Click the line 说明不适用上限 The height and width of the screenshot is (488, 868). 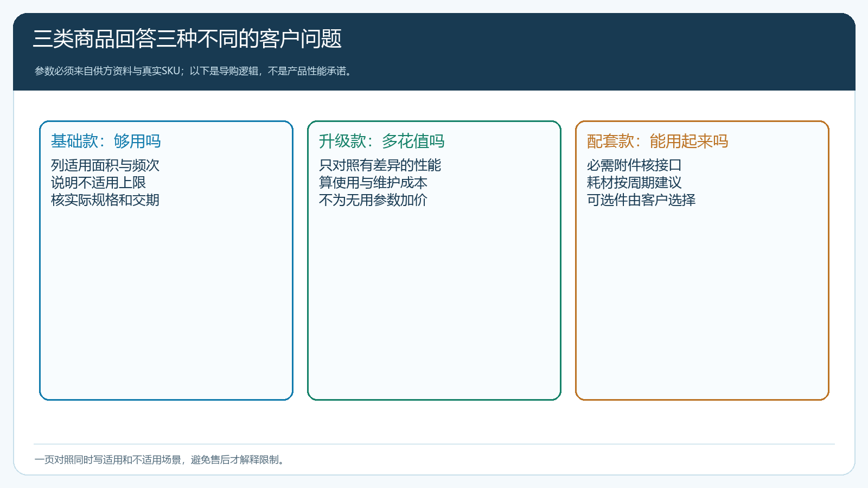pyautogui.click(x=98, y=183)
